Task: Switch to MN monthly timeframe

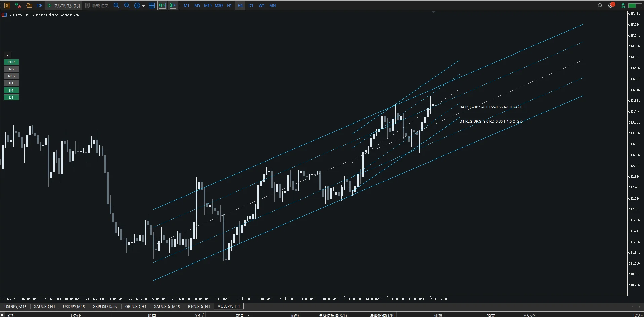Action: click(272, 6)
